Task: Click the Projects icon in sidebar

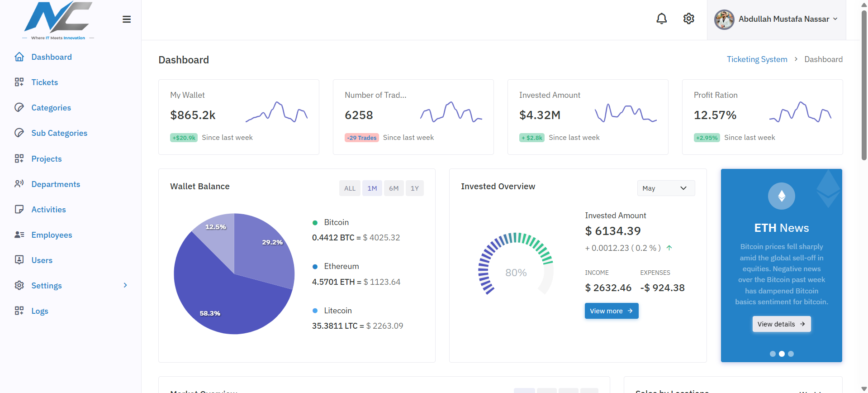Action: pyautogui.click(x=19, y=158)
